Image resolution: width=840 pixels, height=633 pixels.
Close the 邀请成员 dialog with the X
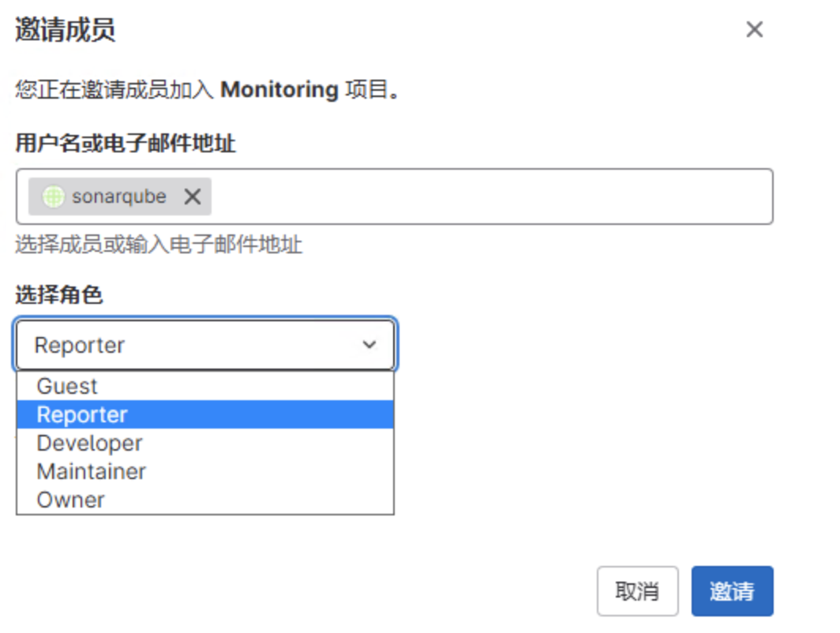pos(754,29)
